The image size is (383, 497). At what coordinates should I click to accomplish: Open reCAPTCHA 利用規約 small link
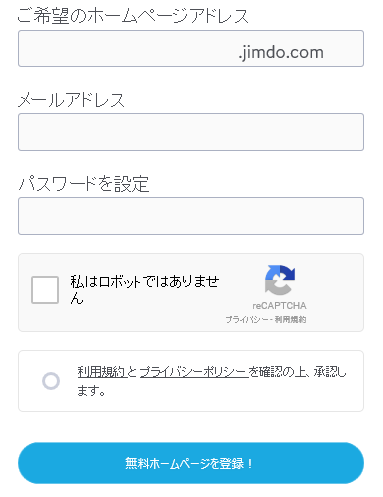(290, 319)
